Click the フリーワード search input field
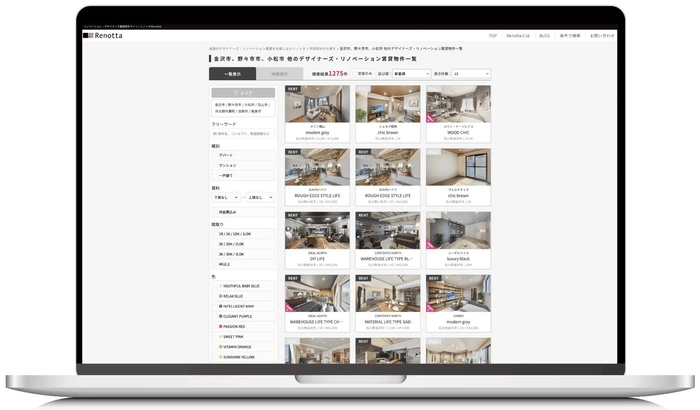 pyautogui.click(x=244, y=133)
